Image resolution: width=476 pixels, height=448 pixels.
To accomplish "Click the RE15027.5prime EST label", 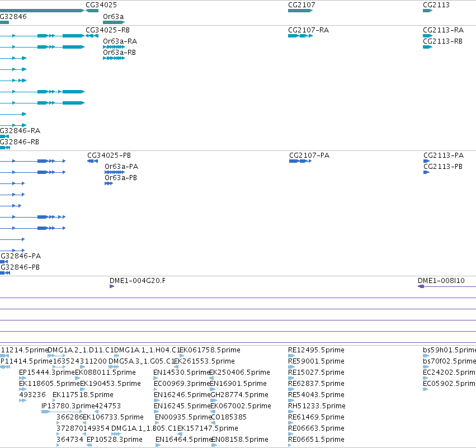I will pos(316,372).
